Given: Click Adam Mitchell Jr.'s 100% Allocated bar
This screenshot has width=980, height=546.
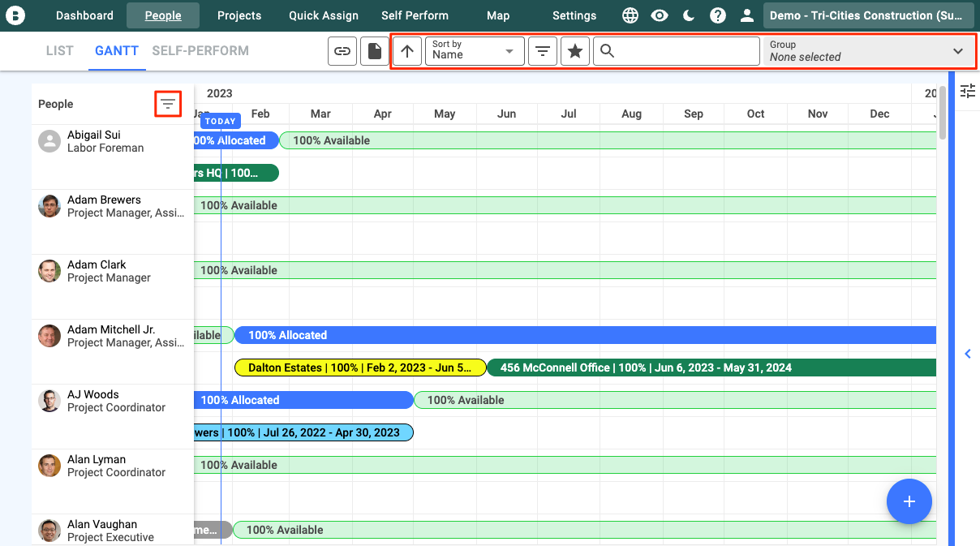Looking at the screenshot, I should tap(585, 335).
